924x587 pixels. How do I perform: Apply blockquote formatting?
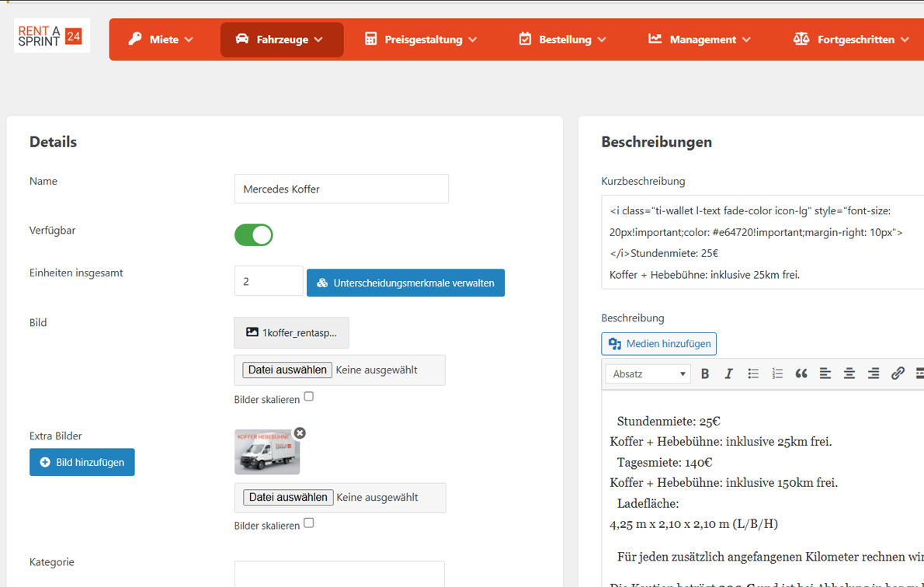(801, 373)
